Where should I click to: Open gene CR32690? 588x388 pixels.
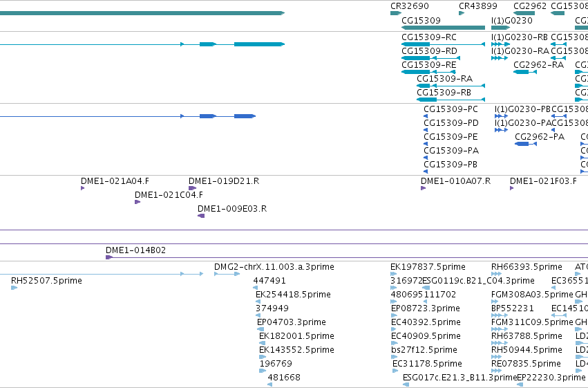click(x=410, y=6)
